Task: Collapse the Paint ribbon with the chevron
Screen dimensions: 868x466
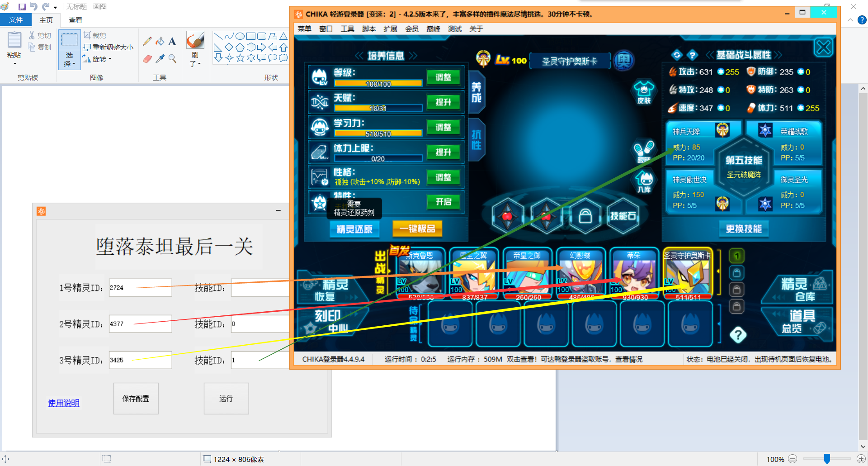Action: pos(850,20)
